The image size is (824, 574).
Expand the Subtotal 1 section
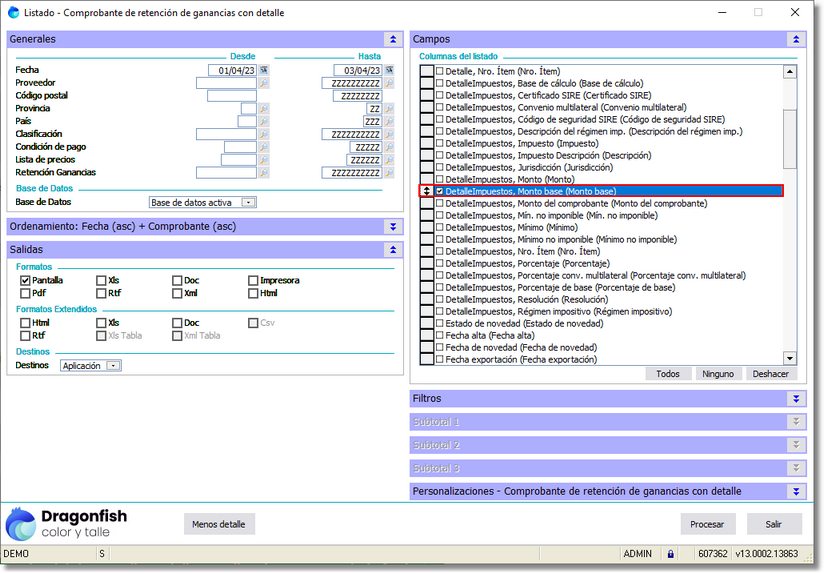796,422
